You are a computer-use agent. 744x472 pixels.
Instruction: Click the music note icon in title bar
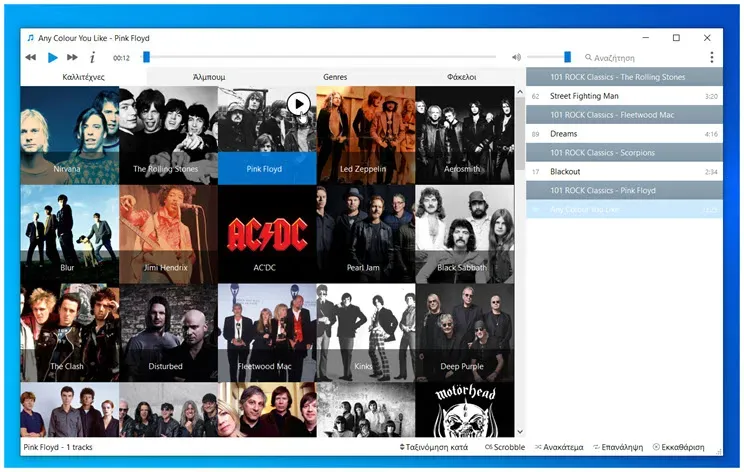[x=31, y=37]
